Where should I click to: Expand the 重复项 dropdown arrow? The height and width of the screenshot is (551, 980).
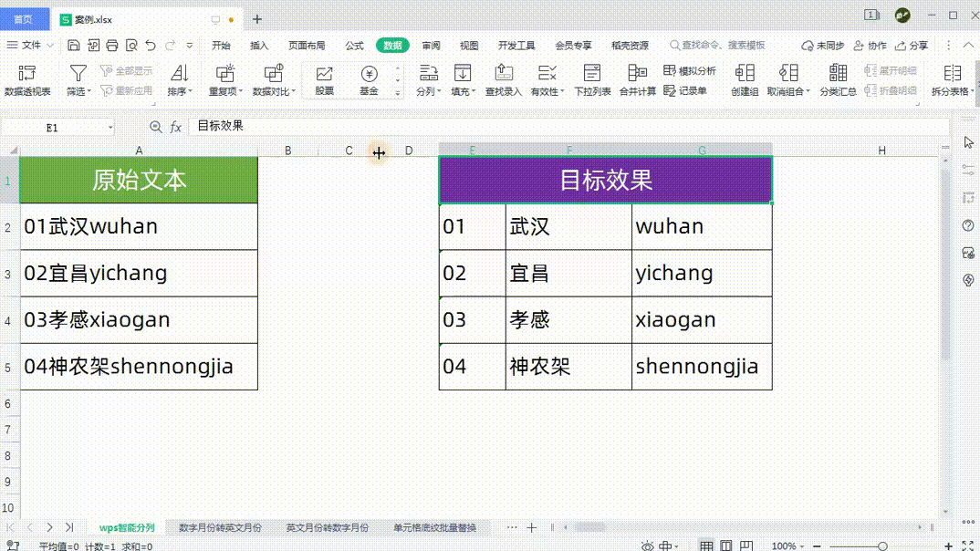point(241,91)
